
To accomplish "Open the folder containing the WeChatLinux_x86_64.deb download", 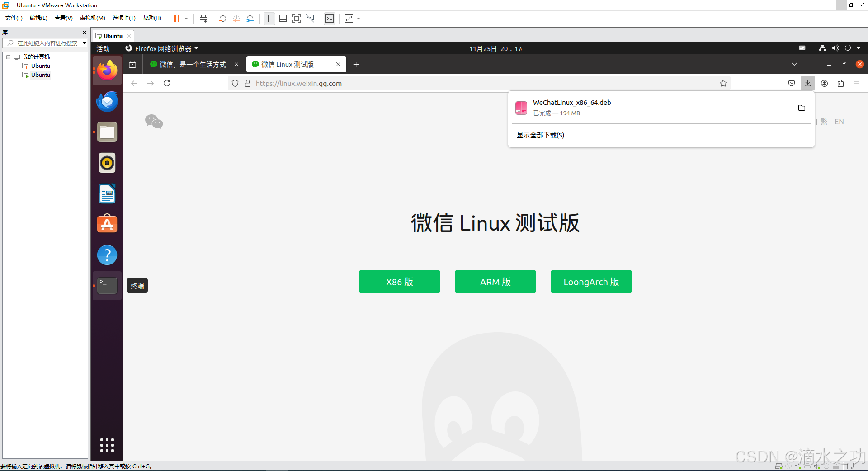I will tap(802, 108).
